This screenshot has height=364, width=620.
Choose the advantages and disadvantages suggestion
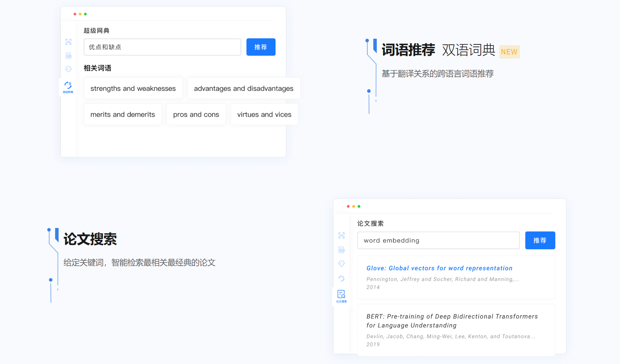pyautogui.click(x=244, y=88)
